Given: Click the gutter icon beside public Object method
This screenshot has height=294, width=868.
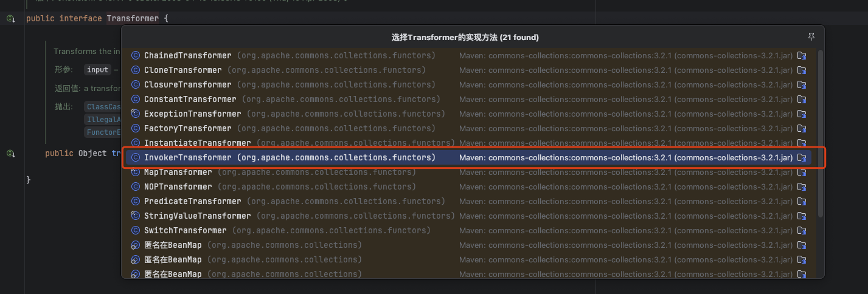Looking at the screenshot, I should click(10, 154).
